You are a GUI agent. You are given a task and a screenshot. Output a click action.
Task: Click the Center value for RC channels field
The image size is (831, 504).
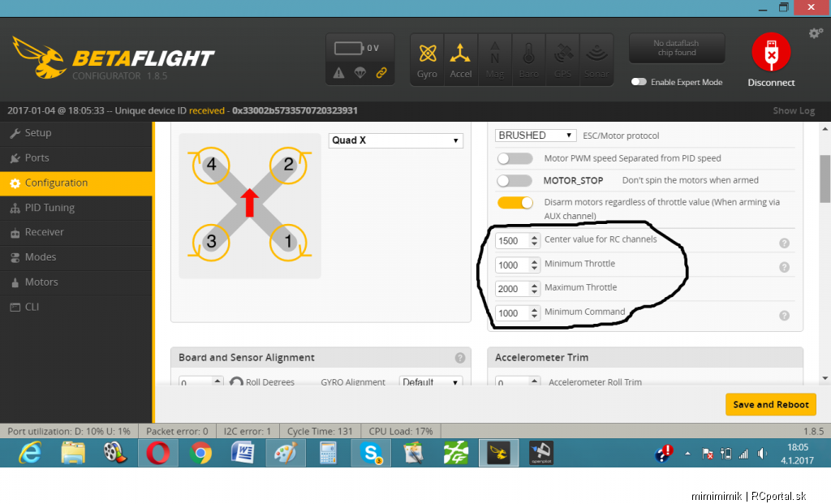point(517,240)
